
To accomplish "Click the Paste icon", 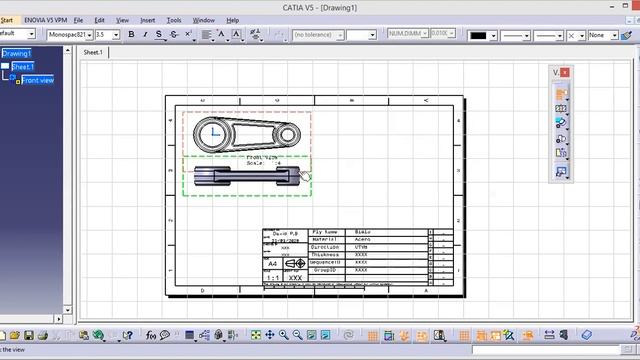I will pyautogui.click(x=84, y=336).
